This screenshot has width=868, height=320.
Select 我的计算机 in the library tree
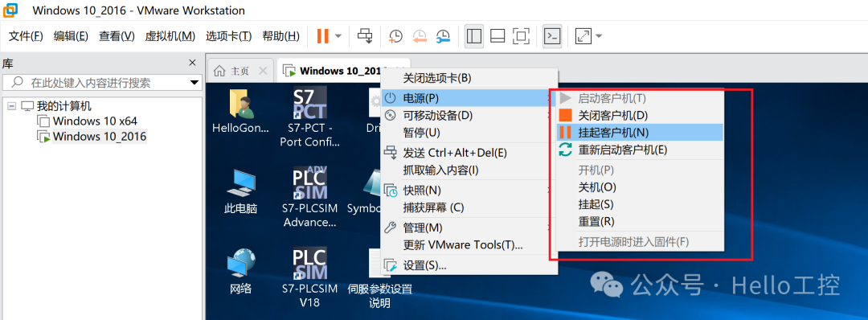click(64, 106)
